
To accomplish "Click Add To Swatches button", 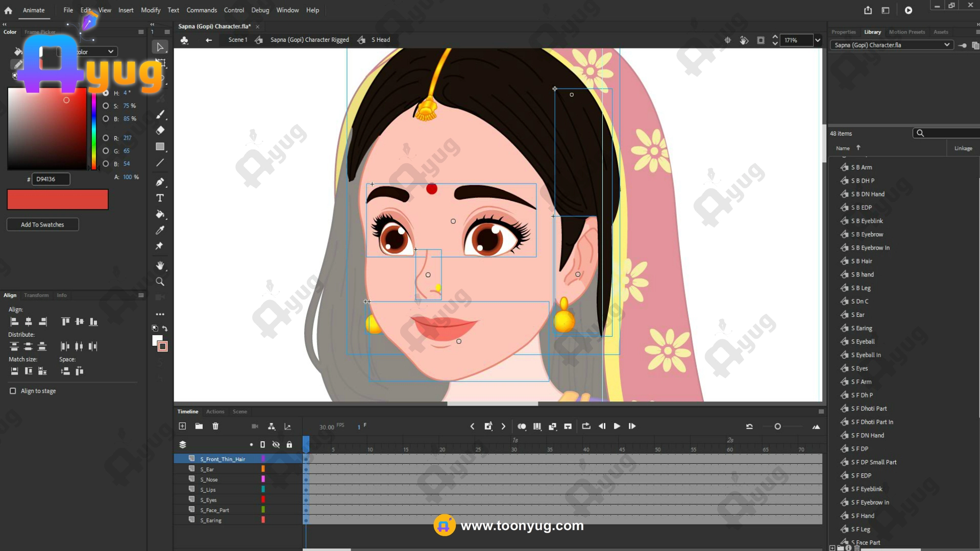I will [x=42, y=224].
